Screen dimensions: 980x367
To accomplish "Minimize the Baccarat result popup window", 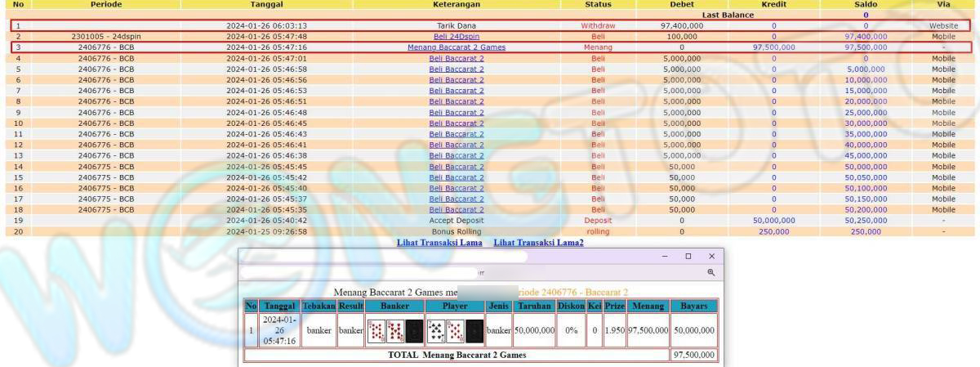I will (665, 256).
